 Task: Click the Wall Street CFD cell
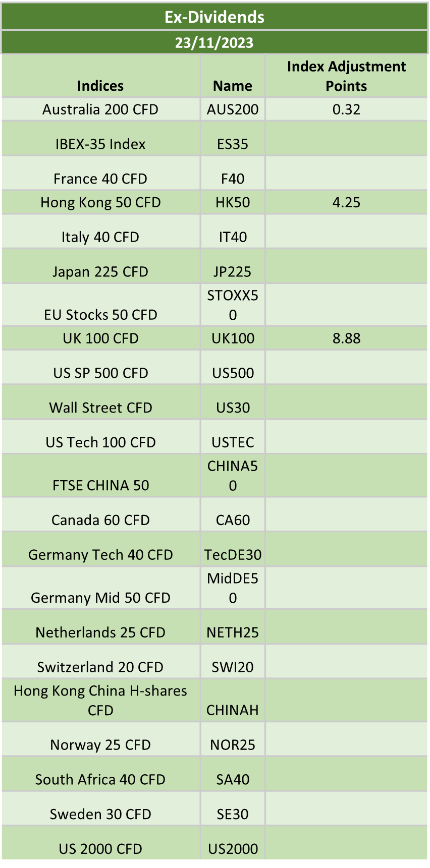pyautogui.click(x=100, y=402)
